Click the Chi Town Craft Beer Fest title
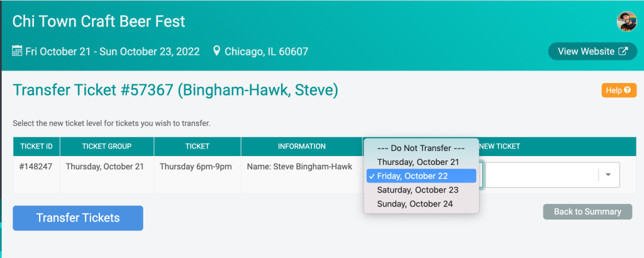The image size is (644, 258). [99, 21]
